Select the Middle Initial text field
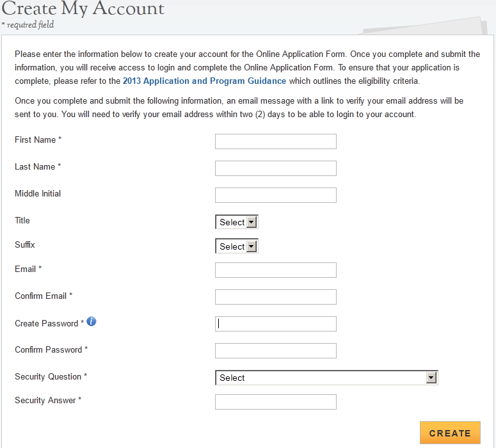The image size is (496, 448). click(x=275, y=195)
